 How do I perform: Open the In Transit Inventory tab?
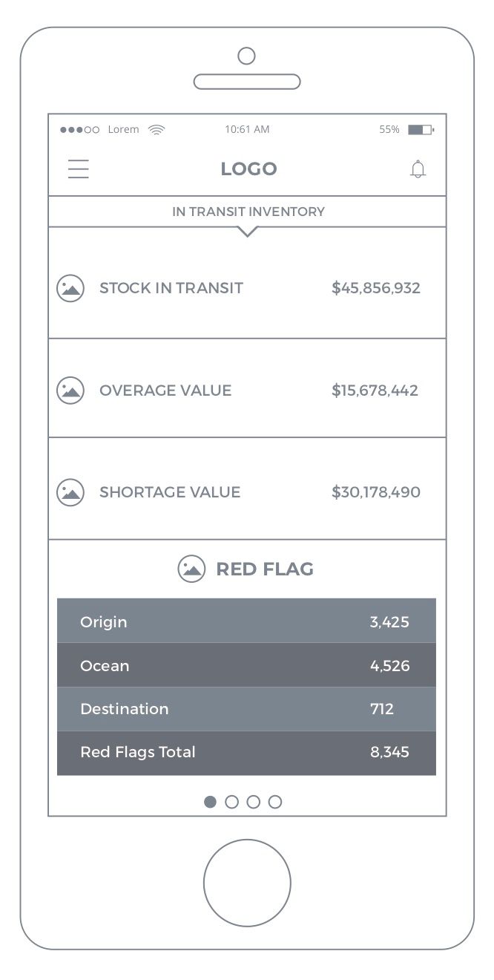(x=248, y=212)
